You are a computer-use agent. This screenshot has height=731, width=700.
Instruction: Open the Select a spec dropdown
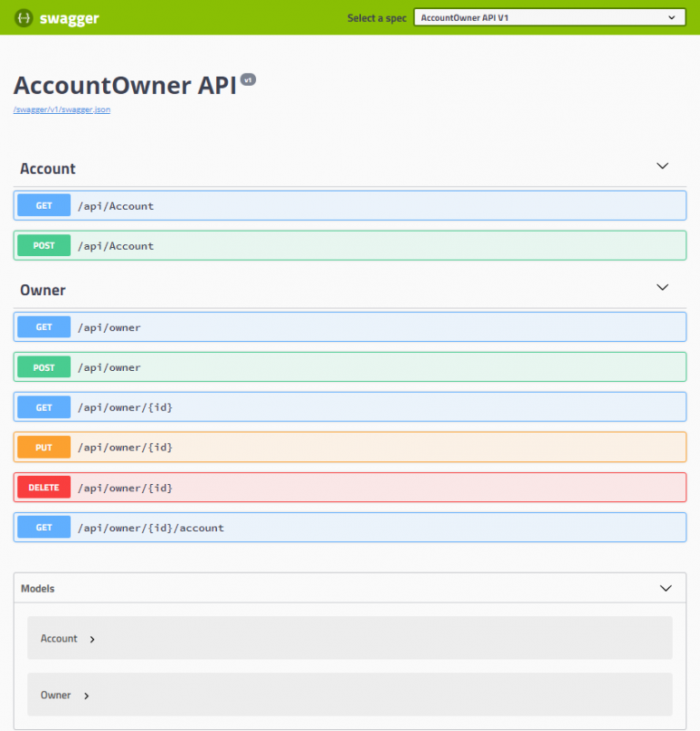549,17
